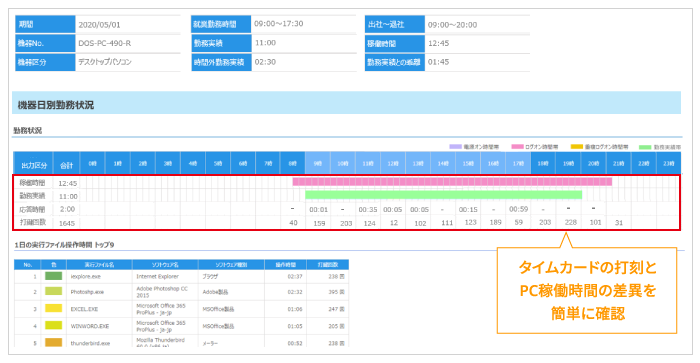The width and height of the screenshot is (700, 363).
Task: Click the pink logon legend swatch
Action: (x=517, y=146)
